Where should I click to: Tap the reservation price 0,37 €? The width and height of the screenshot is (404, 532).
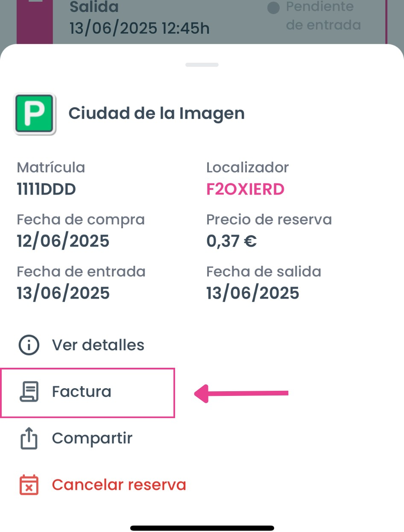pyautogui.click(x=231, y=241)
